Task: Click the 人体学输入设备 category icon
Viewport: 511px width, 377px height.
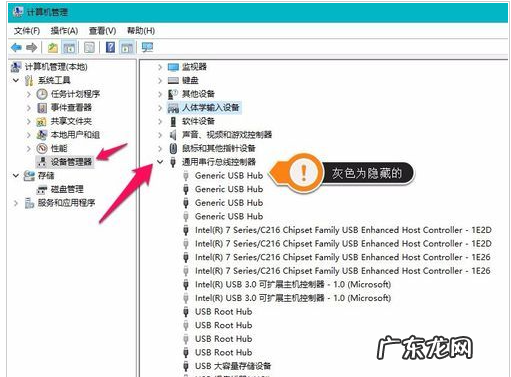Action: [173, 108]
